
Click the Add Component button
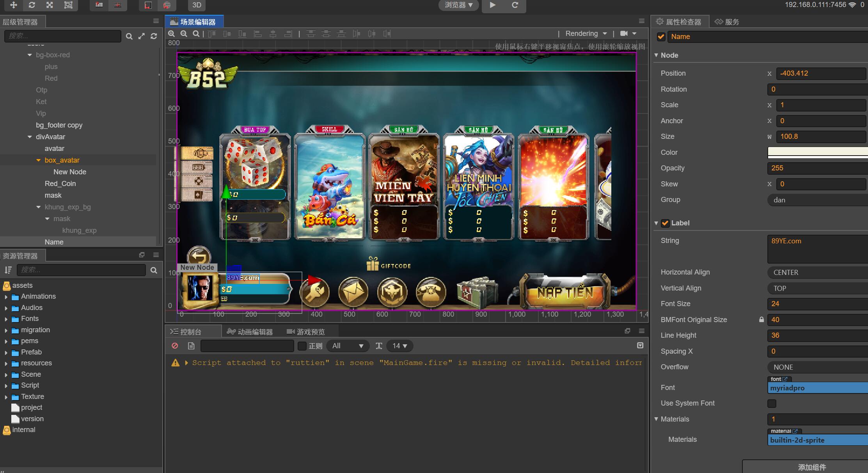tap(806, 466)
